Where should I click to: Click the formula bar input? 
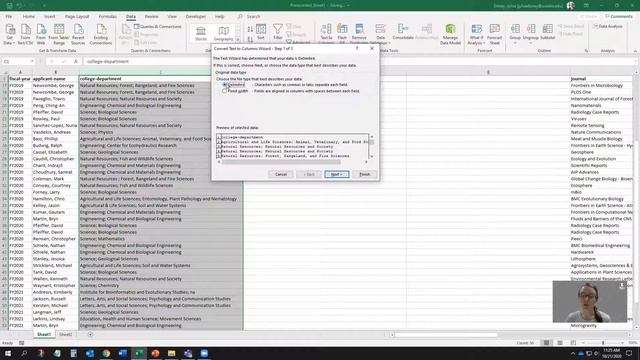[359, 61]
